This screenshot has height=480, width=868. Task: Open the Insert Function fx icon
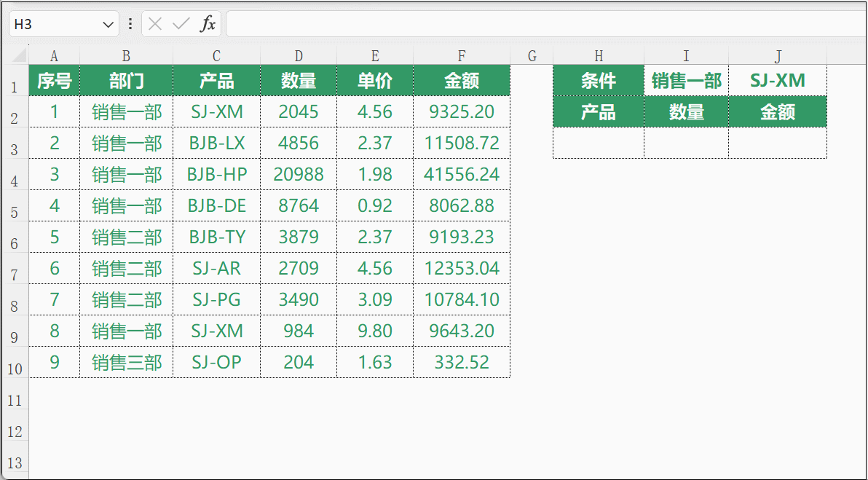pos(208,24)
